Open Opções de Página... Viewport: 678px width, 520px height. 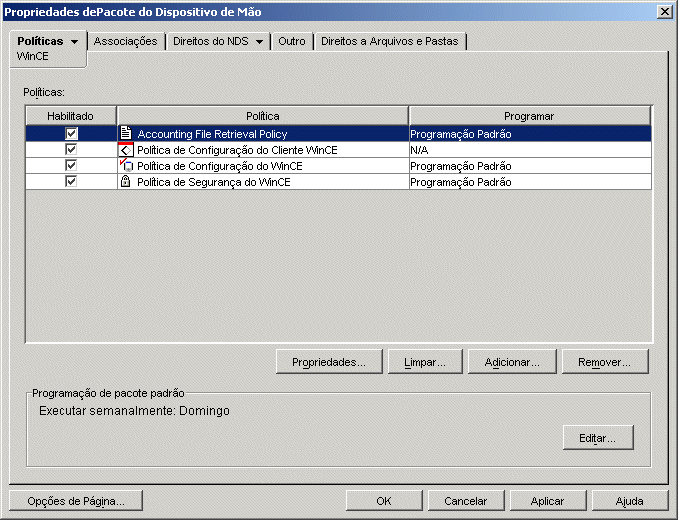pyautogui.click(x=76, y=501)
